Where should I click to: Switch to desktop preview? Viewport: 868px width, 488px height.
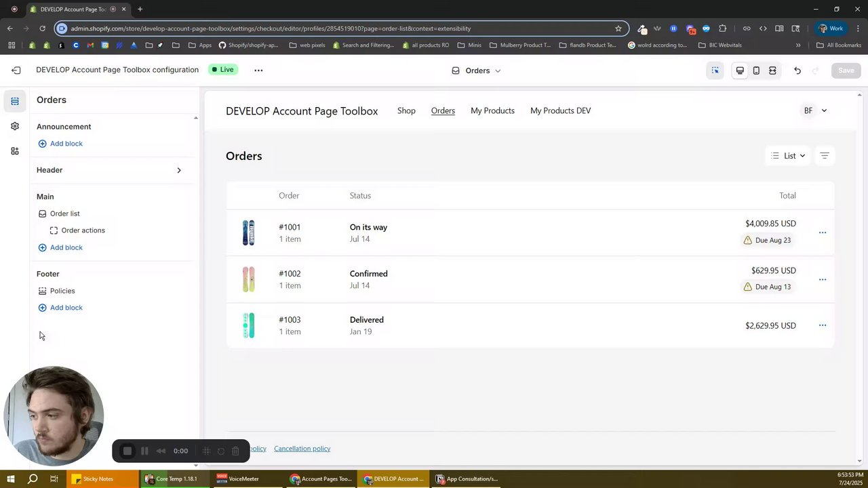[740, 70]
